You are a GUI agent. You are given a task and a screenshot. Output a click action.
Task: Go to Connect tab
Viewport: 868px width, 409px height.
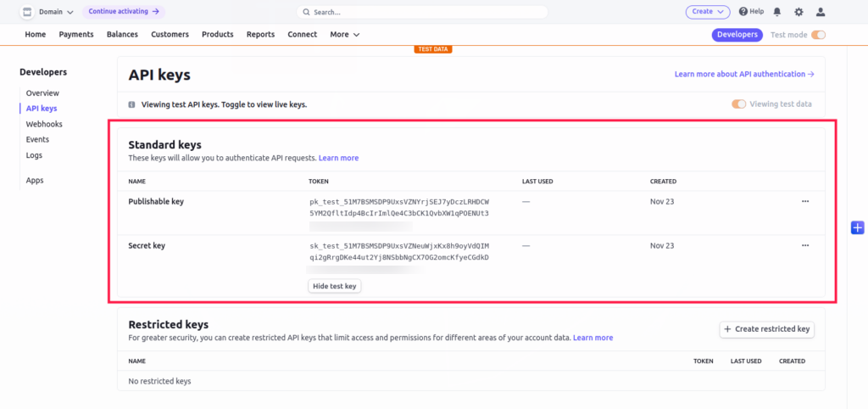click(303, 34)
